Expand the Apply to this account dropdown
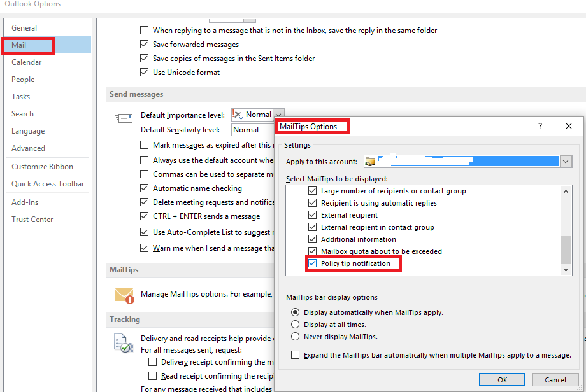The height and width of the screenshot is (392, 586). 566,161
